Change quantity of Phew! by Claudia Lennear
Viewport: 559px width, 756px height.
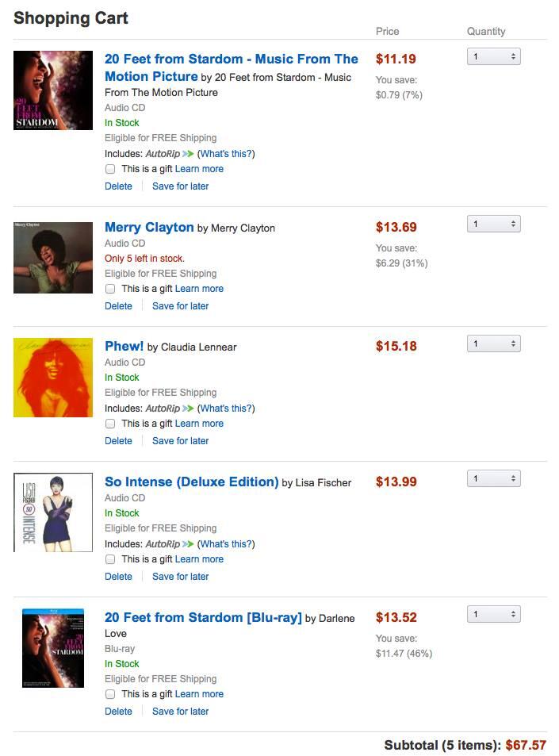point(493,344)
